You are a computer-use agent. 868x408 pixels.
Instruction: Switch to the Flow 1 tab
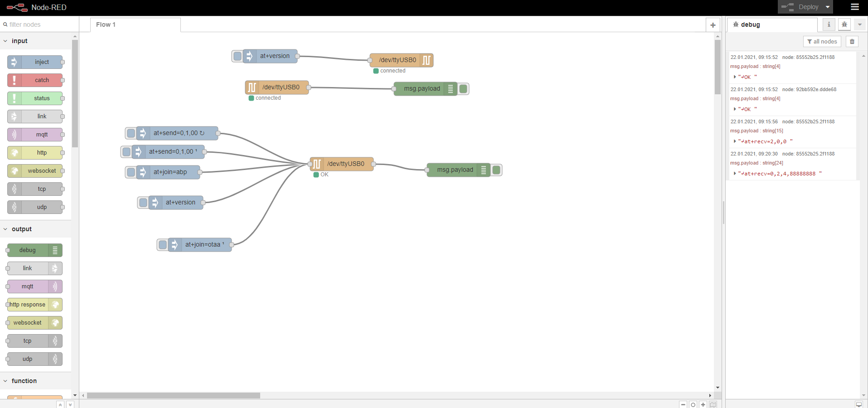pyautogui.click(x=135, y=24)
